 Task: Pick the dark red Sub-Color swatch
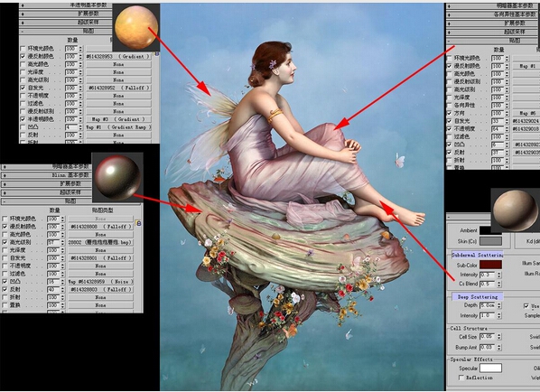tap(490, 265)
